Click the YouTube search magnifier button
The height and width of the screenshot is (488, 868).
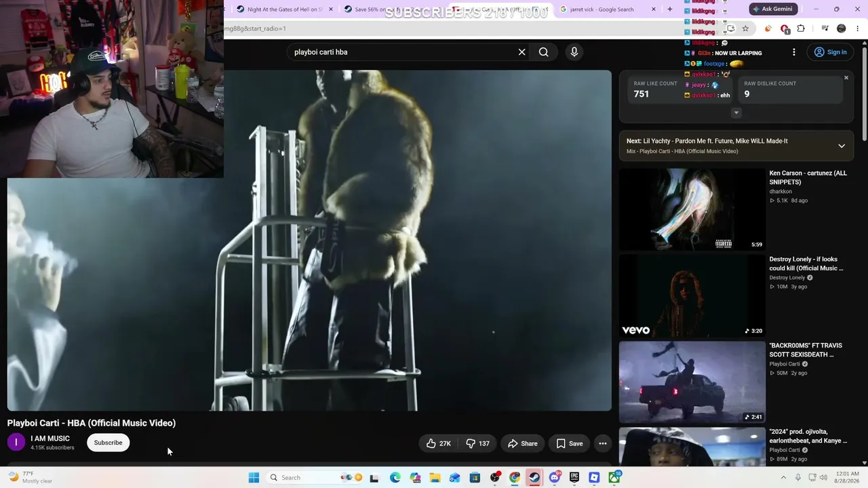(x=543, y=52)
